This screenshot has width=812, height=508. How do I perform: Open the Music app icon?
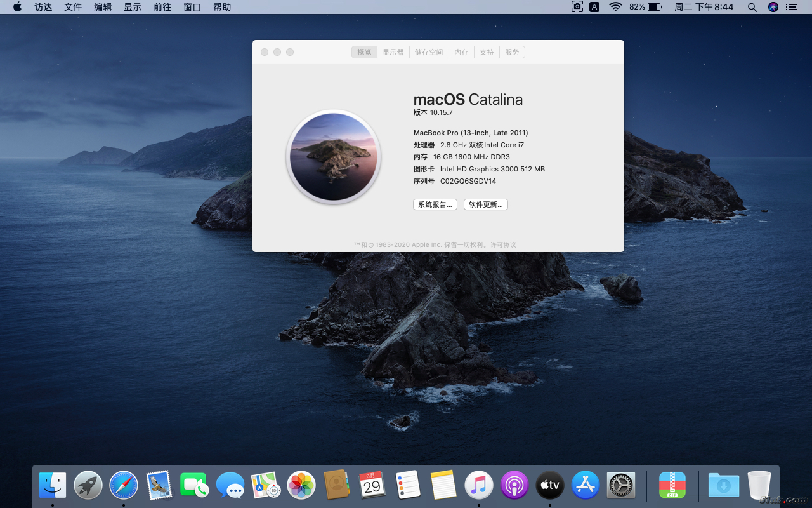tap(479, 486)
